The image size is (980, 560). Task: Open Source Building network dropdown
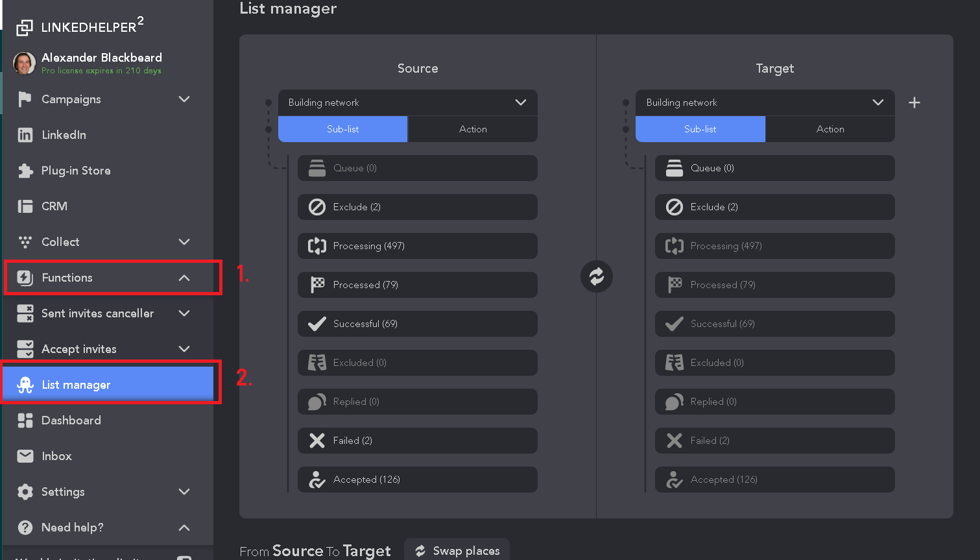408,103
